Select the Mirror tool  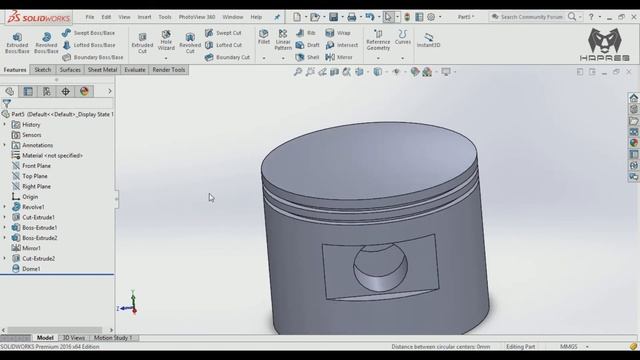339,57
